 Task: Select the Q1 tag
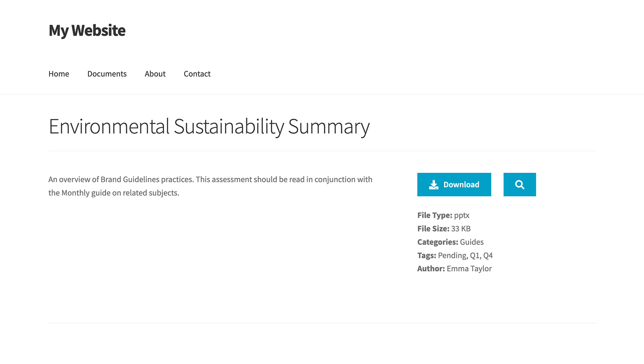pos(474,256)
